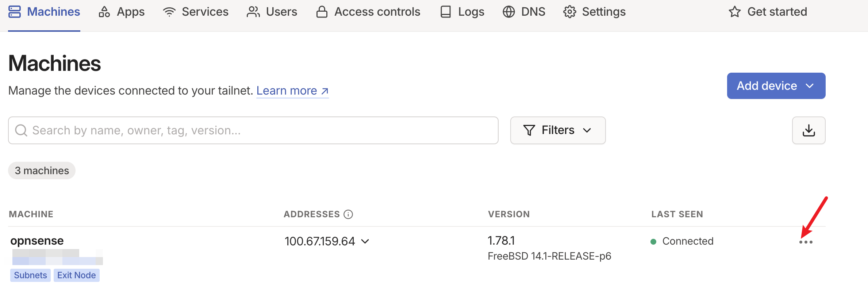Click the Users people icon

point(253,12)
